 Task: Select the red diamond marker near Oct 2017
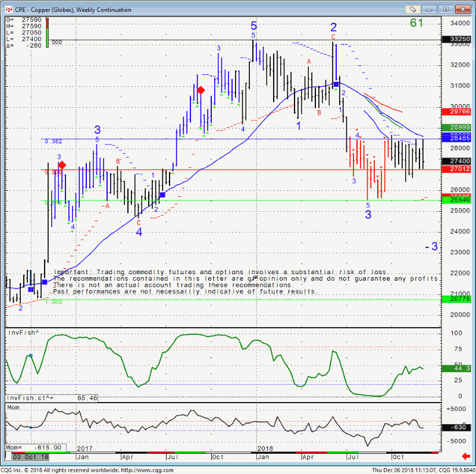[201, 90]
